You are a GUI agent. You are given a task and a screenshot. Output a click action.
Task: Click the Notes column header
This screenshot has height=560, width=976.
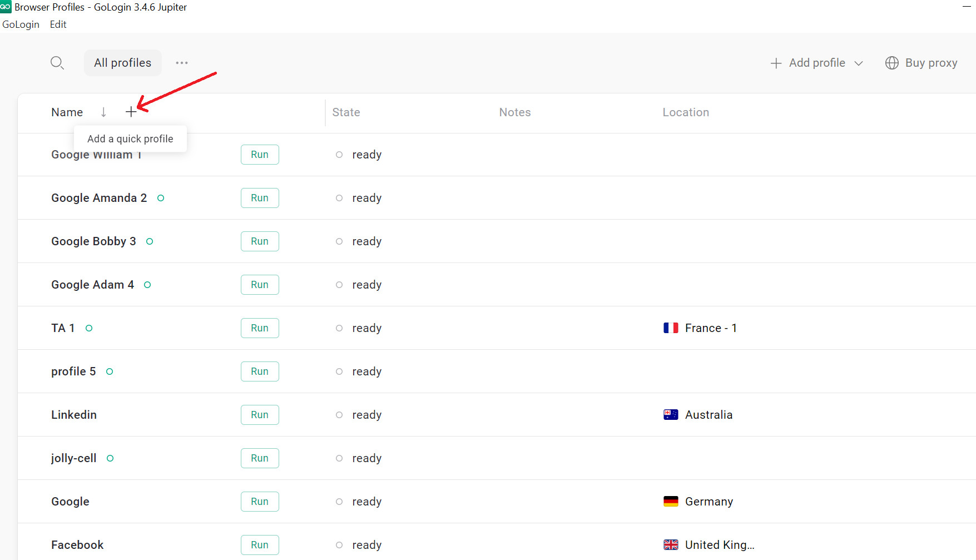515,112
